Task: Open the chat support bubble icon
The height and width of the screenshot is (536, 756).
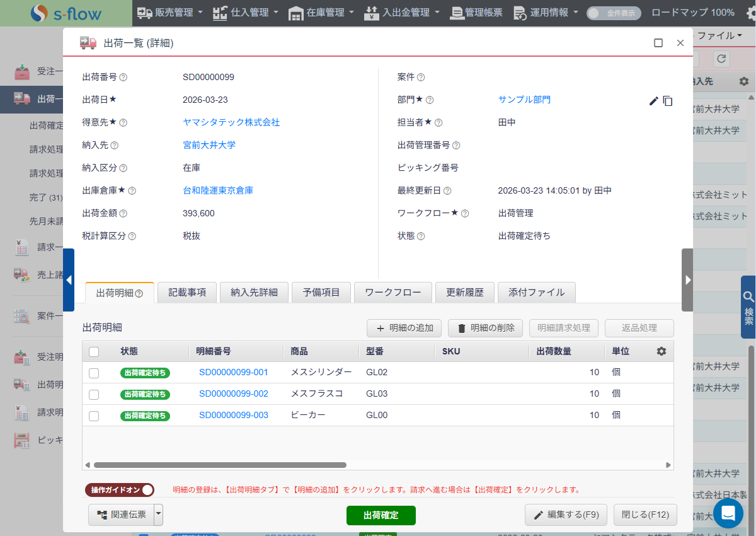Action: (728, 513)
